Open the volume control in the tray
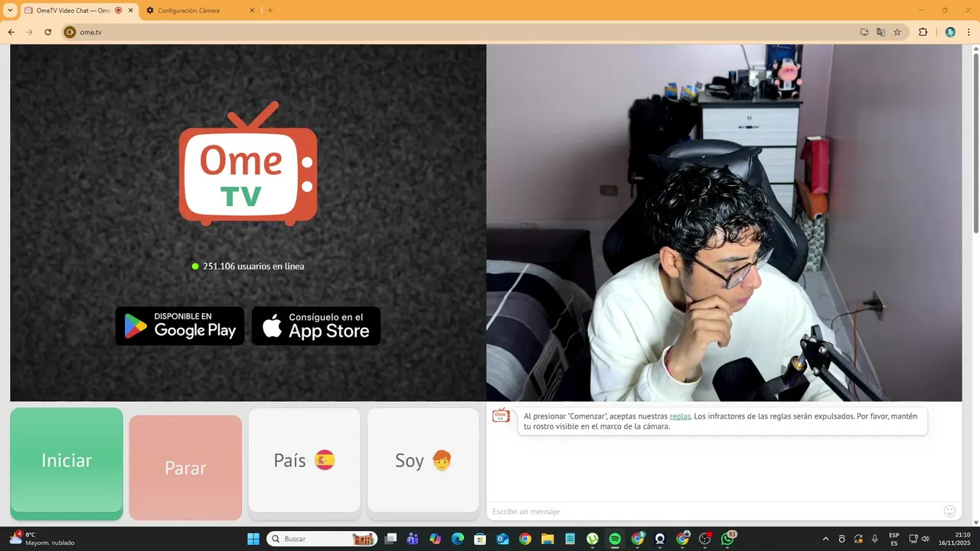 click(x=925, y=539)
